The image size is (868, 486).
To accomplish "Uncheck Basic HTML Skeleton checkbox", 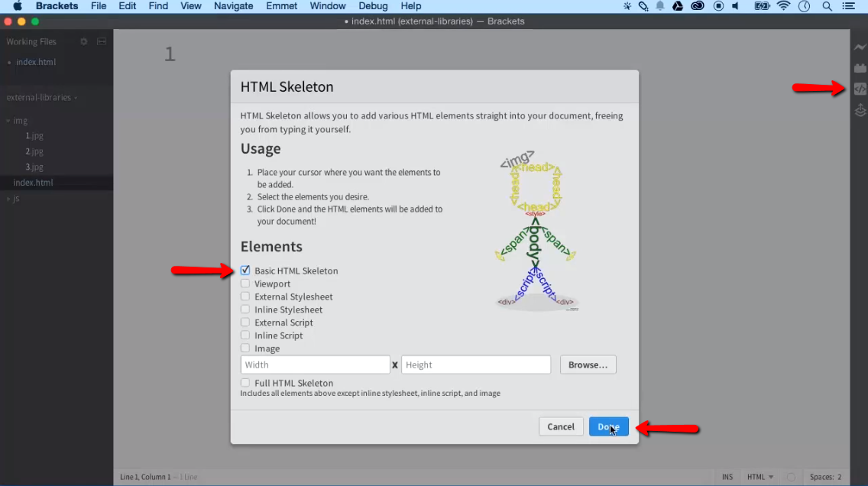I will [x=245, y=271].
